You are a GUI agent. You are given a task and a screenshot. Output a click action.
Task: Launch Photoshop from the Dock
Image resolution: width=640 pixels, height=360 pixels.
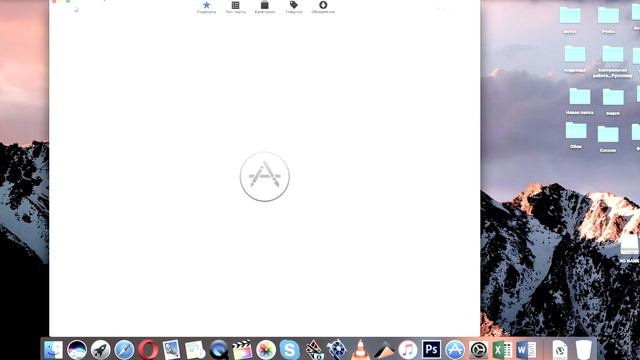pyautogui.click(x=431, y=350)
